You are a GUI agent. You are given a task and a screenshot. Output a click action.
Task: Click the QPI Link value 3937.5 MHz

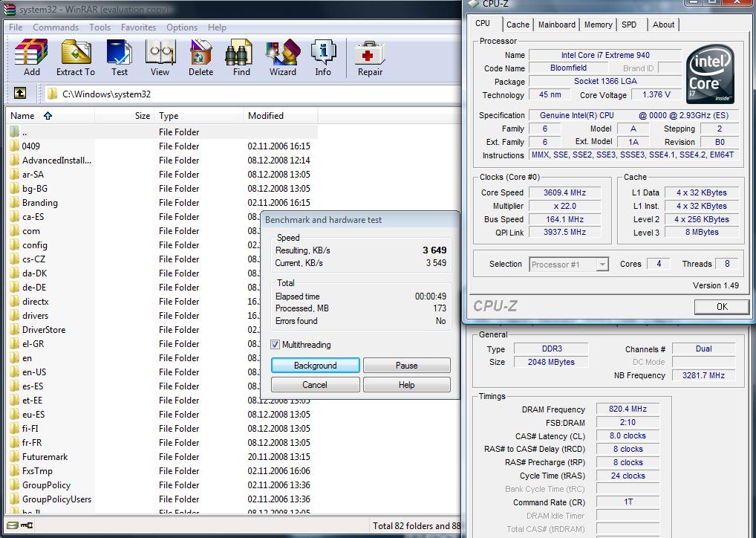pyautogui.click(x=564, y=232)
